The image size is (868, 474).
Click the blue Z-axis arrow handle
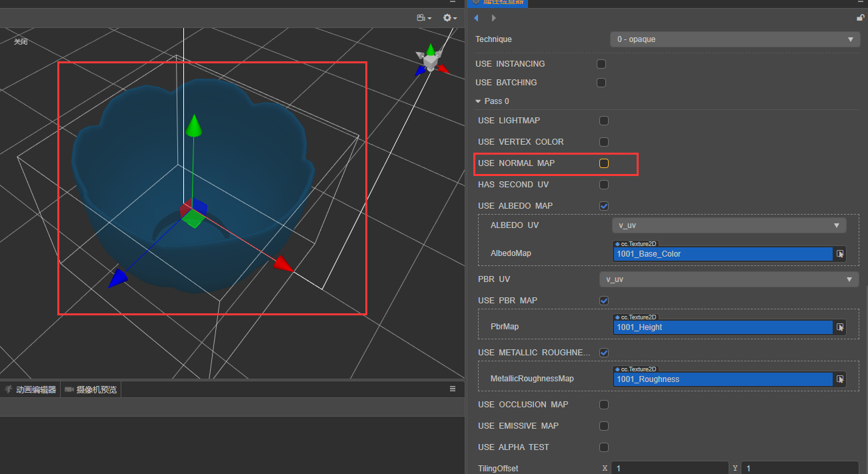(x=117, y=279)
